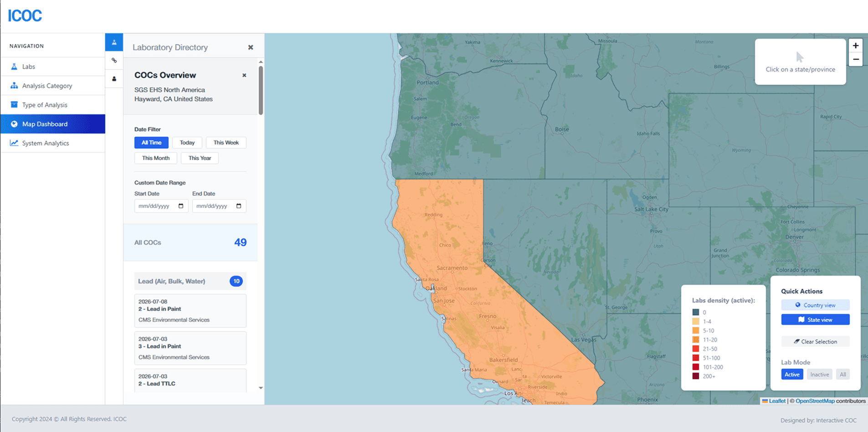Open System Analytics page
Viewport: 868px width, 432px height.
click(53, 143)
